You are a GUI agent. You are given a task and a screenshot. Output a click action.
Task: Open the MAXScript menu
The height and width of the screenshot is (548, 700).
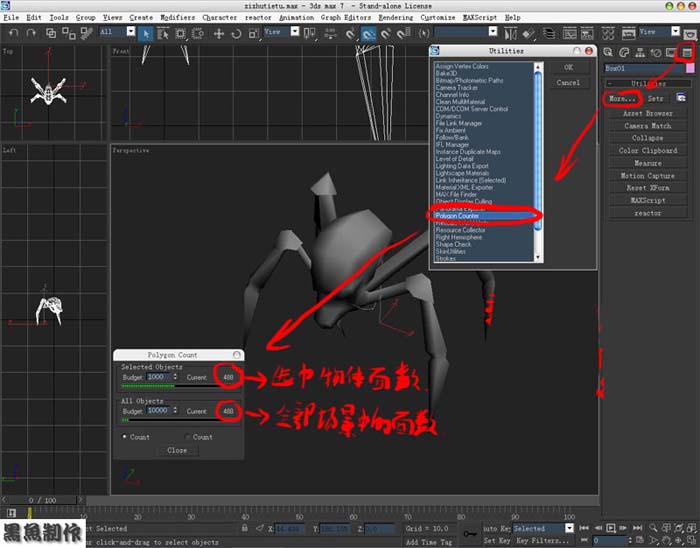(480, 17)
